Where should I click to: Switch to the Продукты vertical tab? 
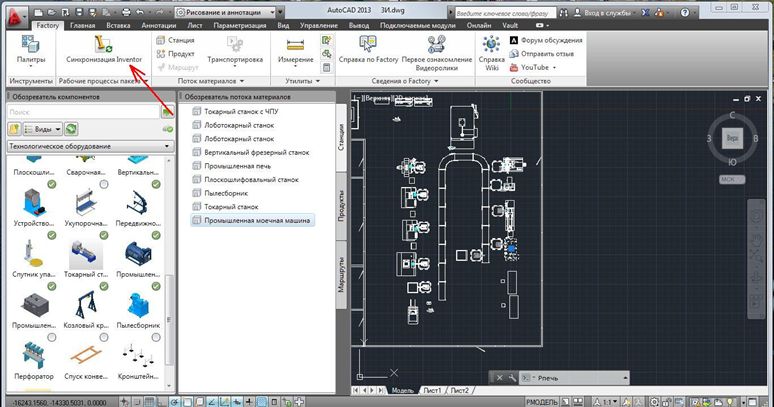[340, 203]
